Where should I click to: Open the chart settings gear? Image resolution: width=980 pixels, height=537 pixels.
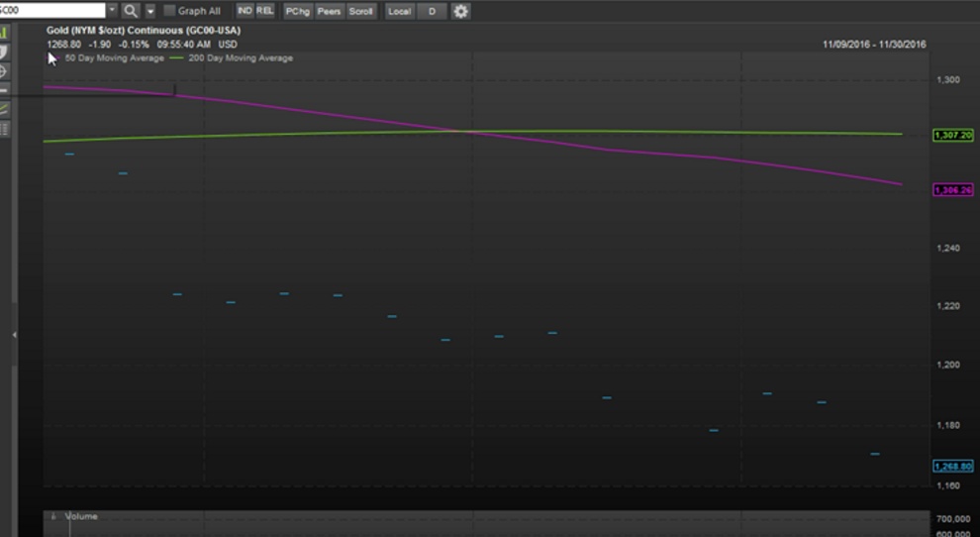[460, 11]
